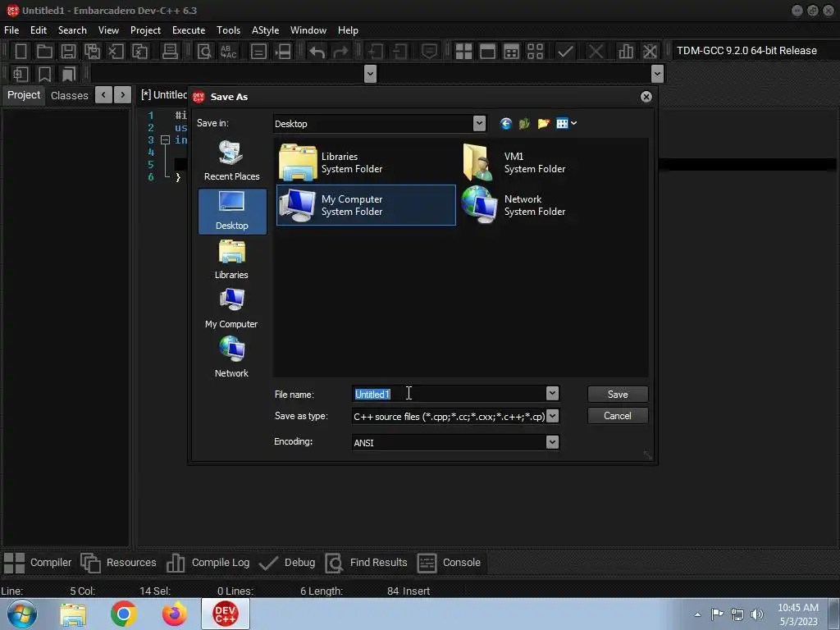Click the Open file folder toolbar icon
Screen dimensions: 840x630
[x=44, y=52]
